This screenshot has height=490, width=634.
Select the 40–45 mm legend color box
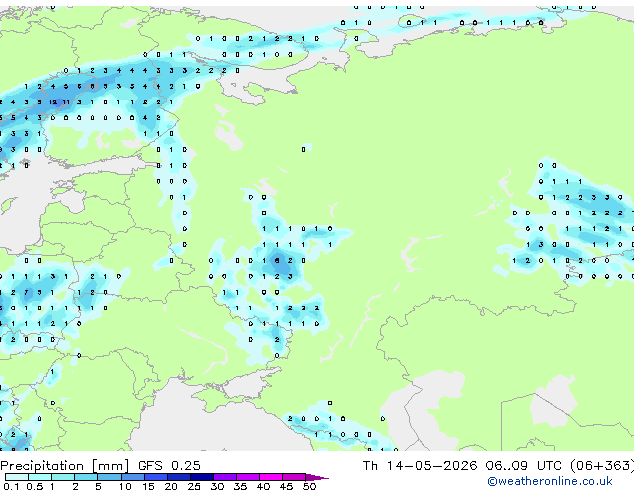pos(271,477)
